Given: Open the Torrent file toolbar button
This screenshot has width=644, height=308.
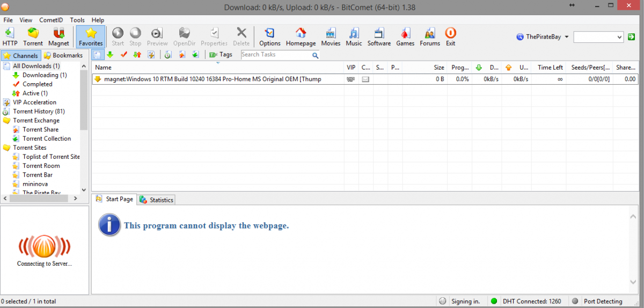Looking at the screenshot, I should (33, 36).
